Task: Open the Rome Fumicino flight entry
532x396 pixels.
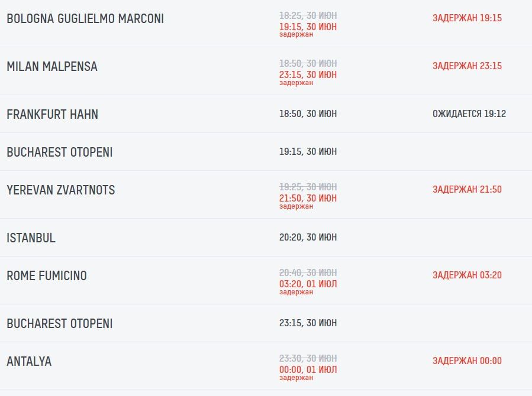Action: pos(47,276)
